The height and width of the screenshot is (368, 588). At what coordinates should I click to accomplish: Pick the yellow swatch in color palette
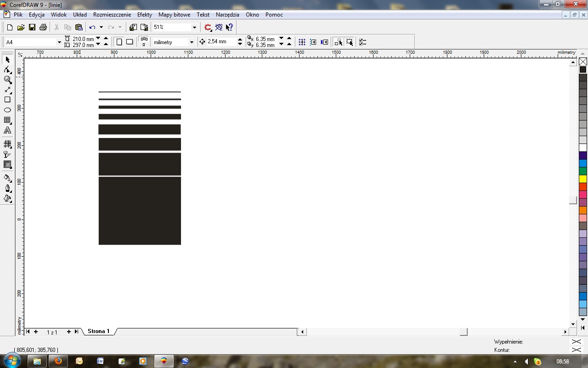click(583, 179)
